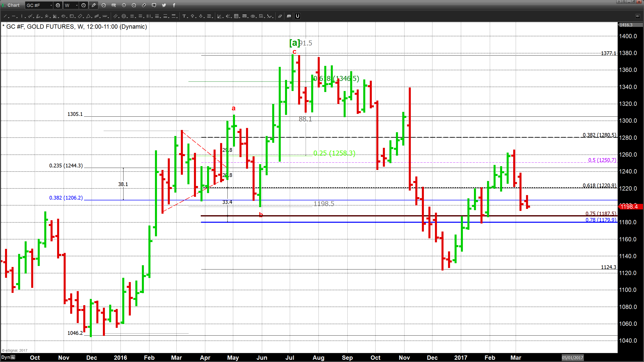Viewport: 644px width, 362px height.
Task: Click the apply drawing template button
Action: point(289,16)
